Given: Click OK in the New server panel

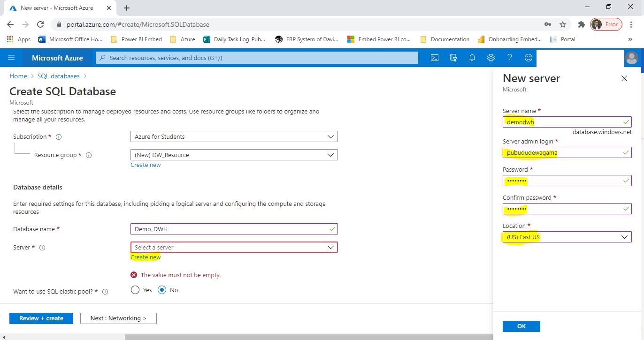Looking at the screenshot, I should (x=521, y=326).
